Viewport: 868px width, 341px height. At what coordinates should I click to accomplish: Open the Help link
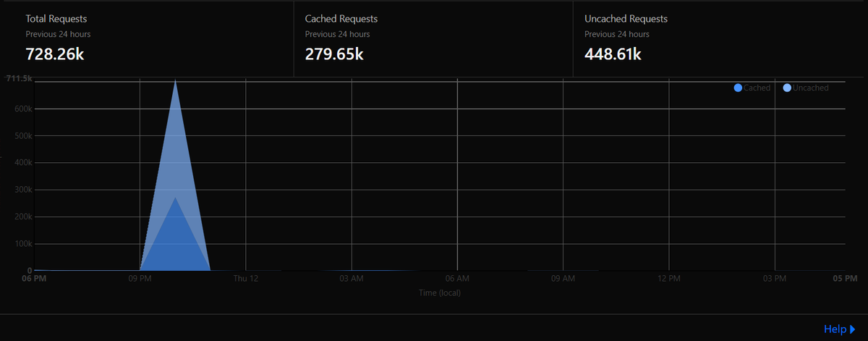839,329
